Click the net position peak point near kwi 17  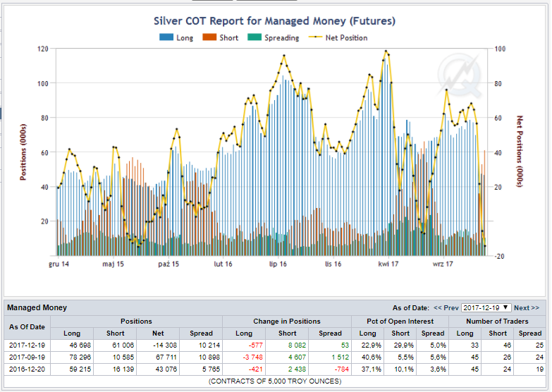point(386,51)
